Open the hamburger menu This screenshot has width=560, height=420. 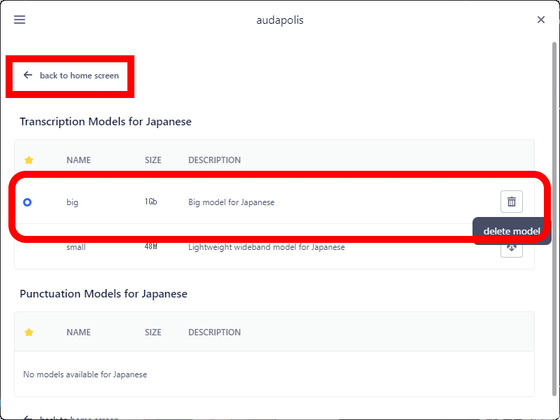point(20,20)
